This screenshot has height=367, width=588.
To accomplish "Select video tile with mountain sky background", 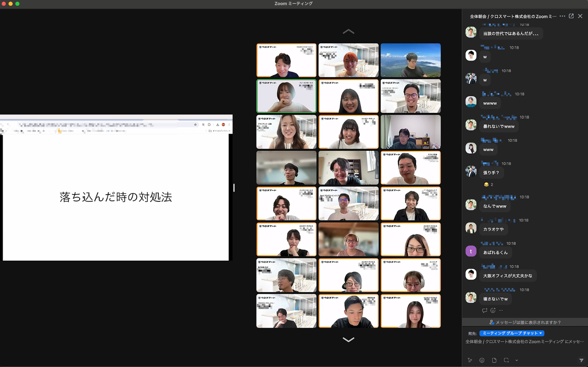I will (410, 60).
